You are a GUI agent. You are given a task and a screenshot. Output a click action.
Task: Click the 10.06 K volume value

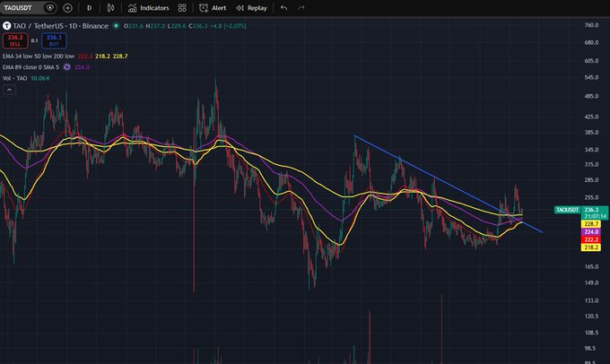point(40,78)
